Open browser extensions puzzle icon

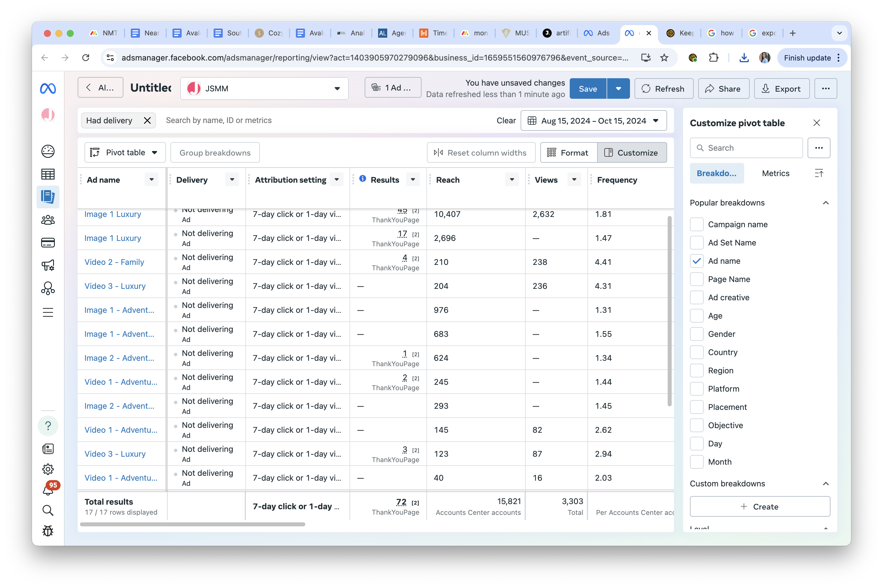[713, 57]
